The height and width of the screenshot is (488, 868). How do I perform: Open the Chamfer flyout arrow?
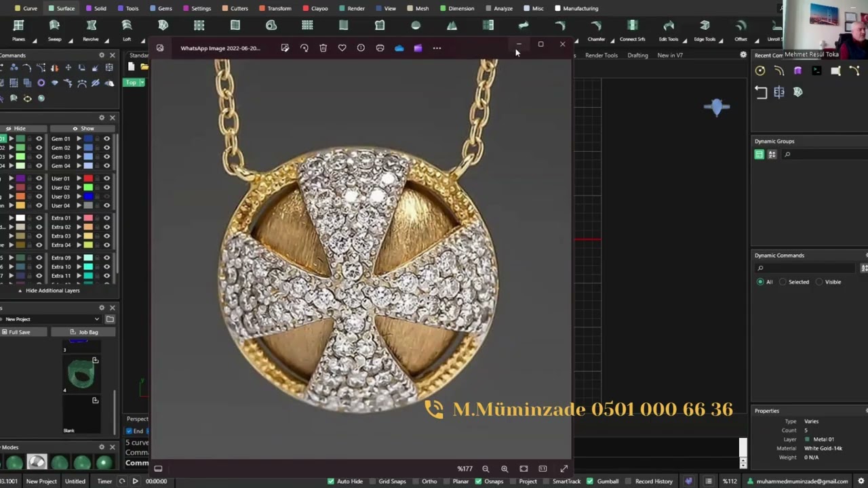click(x=612, y=40)
